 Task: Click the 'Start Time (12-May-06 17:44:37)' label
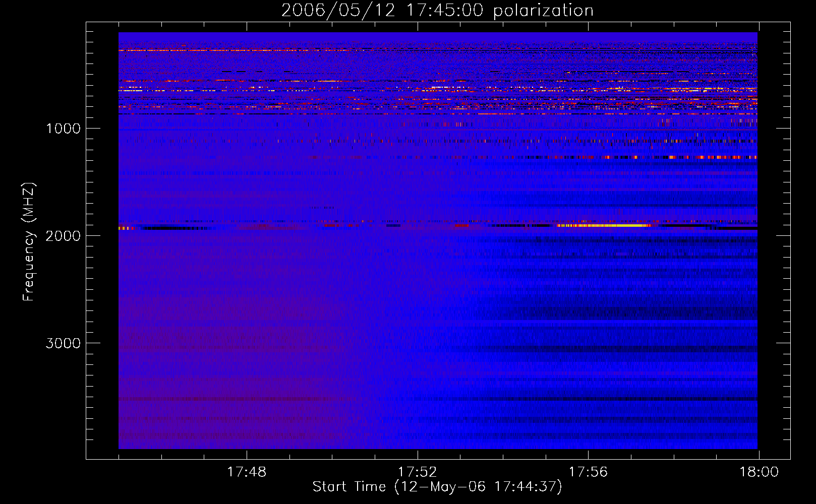(437, 487)
